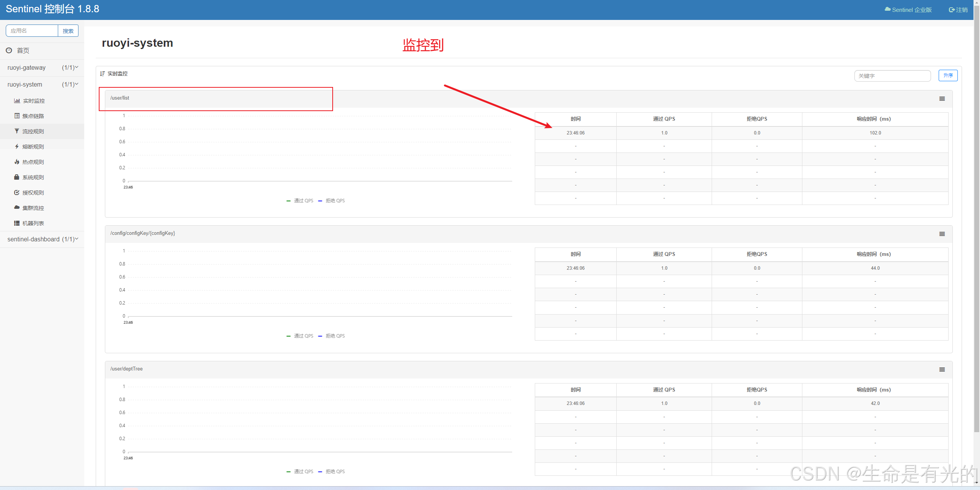
Task: Click the 响应时间 (ms) header in /user/list table
Action: [875, 119]
